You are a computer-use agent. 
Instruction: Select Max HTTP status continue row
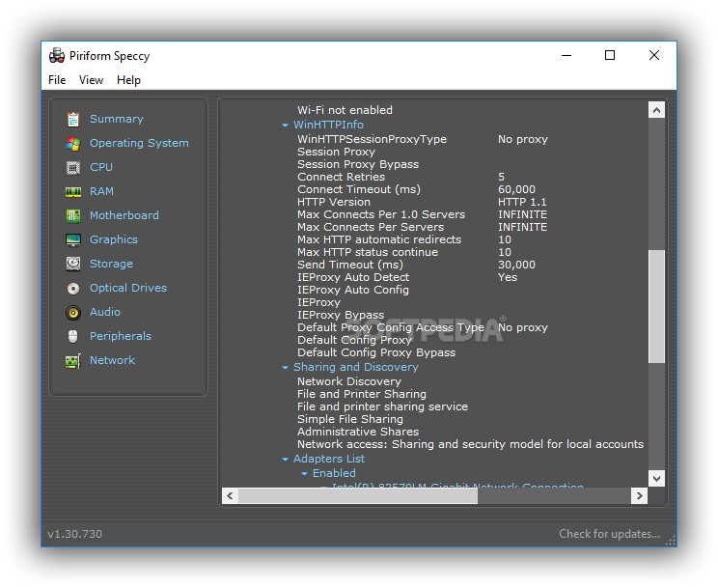click(403, 253)
